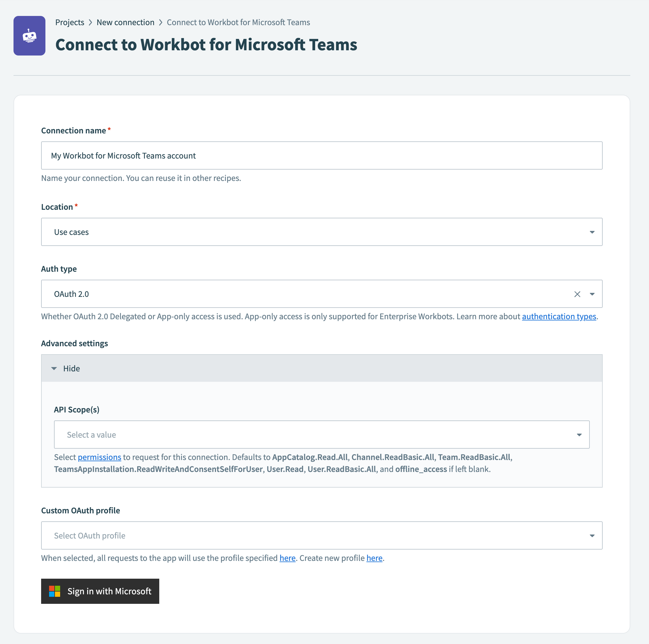
Task: Open the authentication types link
Action: tap(559, 316)
